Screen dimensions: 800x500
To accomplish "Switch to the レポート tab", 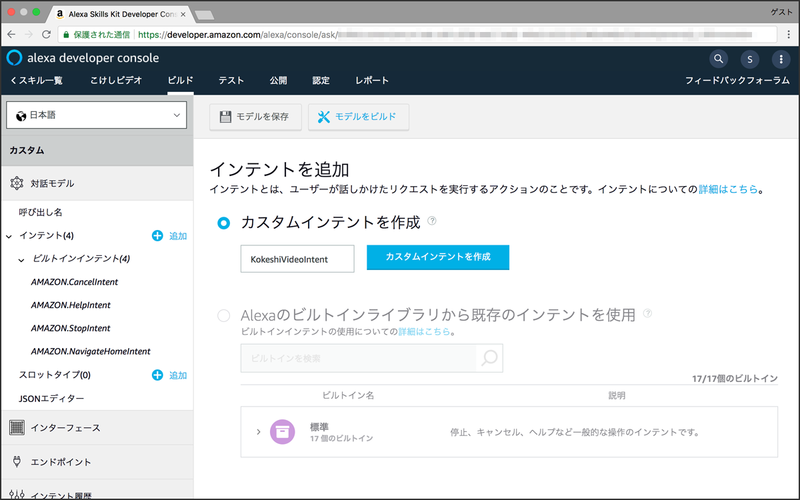I will [372, 80].
